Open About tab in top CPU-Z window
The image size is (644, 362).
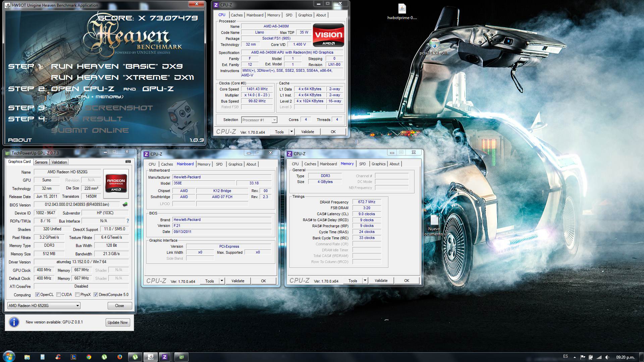321,15
